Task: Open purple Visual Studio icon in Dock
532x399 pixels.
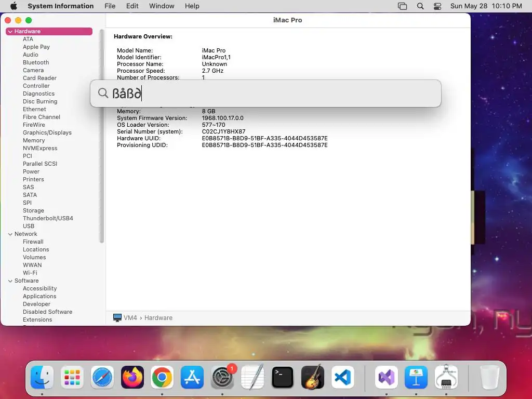Action: pos(387,377)
